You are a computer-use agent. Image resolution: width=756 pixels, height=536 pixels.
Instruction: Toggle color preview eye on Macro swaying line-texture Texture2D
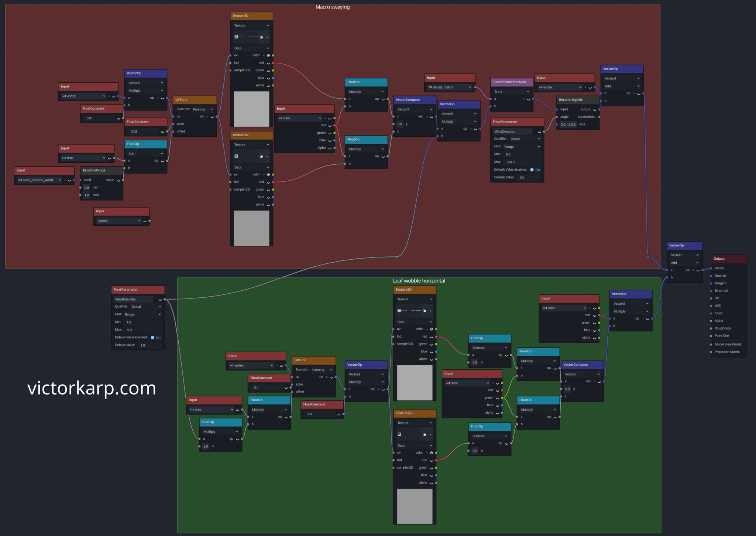tap(268, 55)
